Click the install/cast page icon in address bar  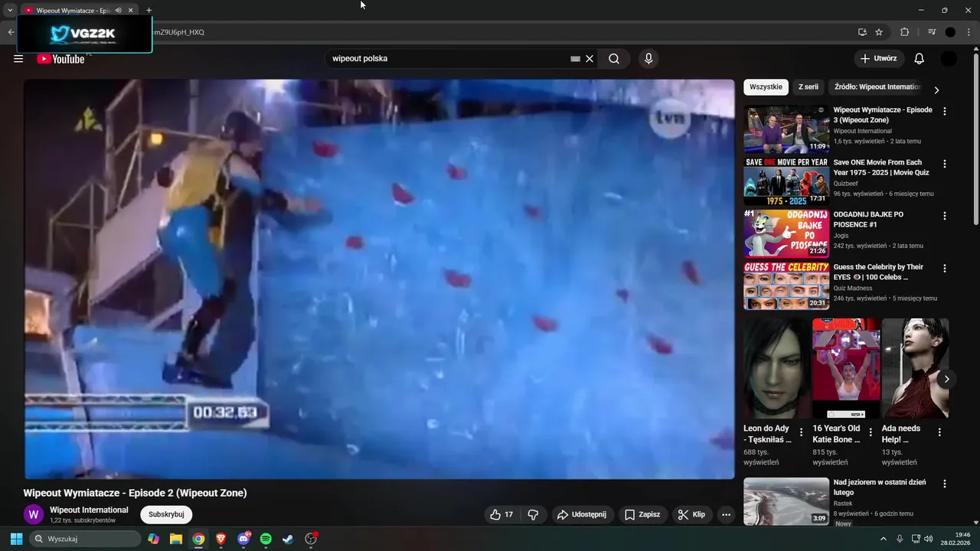[x=862, y=32]
